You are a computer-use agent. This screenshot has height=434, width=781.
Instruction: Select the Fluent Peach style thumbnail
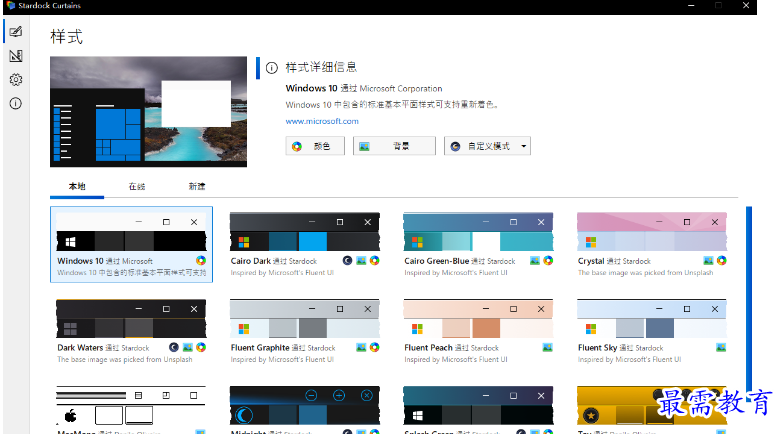(478, 319)
